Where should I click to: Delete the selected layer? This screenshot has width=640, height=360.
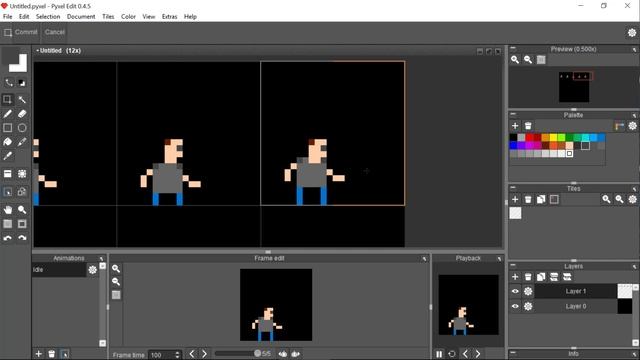click(528, 277)
